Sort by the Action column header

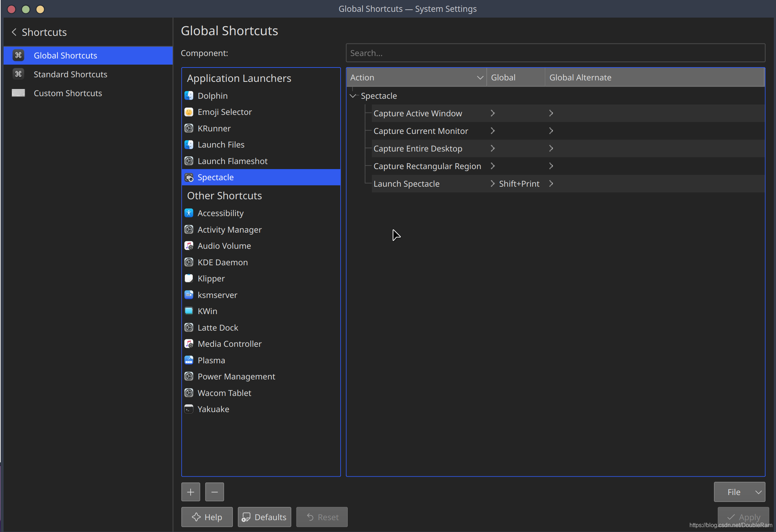(416, 77)
